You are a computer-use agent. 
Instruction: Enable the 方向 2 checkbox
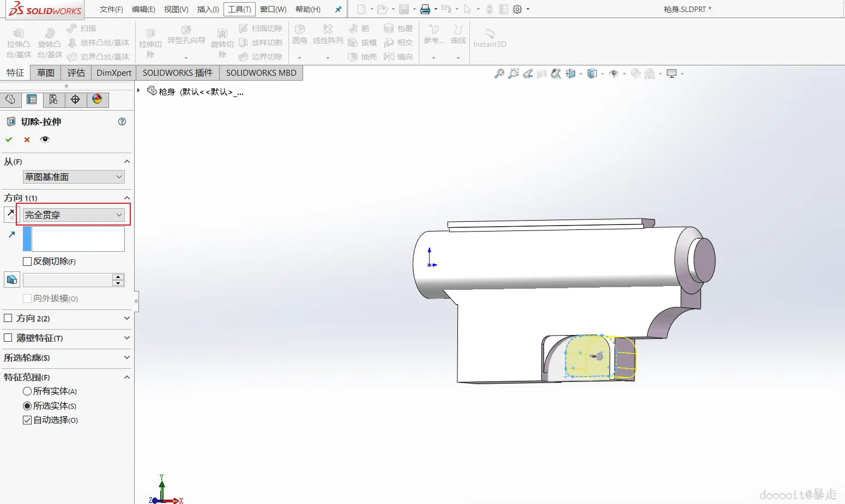tap(8, 318)
